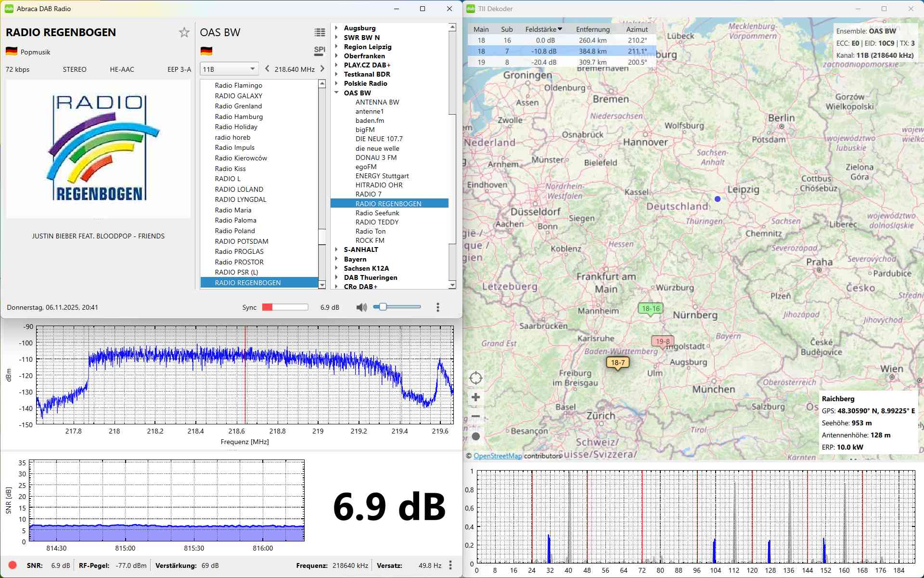The image size is (924, 578).
Task: Select RADIO POTSDAM in the service list
Action: [241, 241]
